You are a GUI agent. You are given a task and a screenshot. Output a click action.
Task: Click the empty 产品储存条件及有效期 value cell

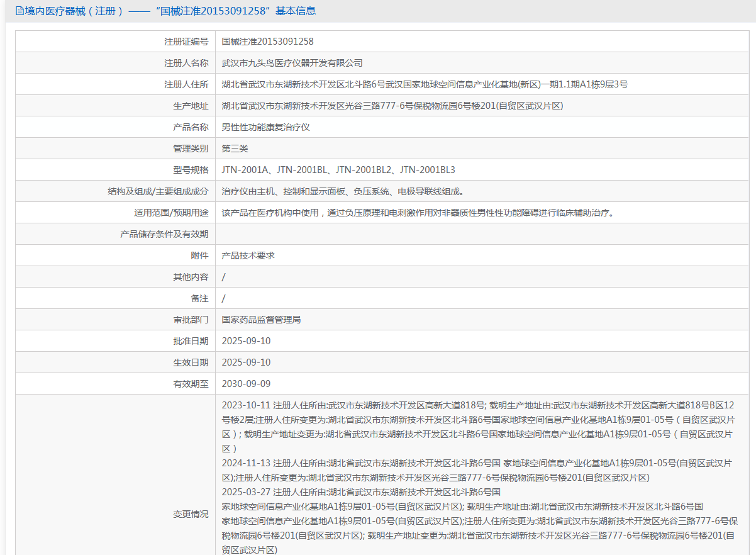click(x=481, y=234)
